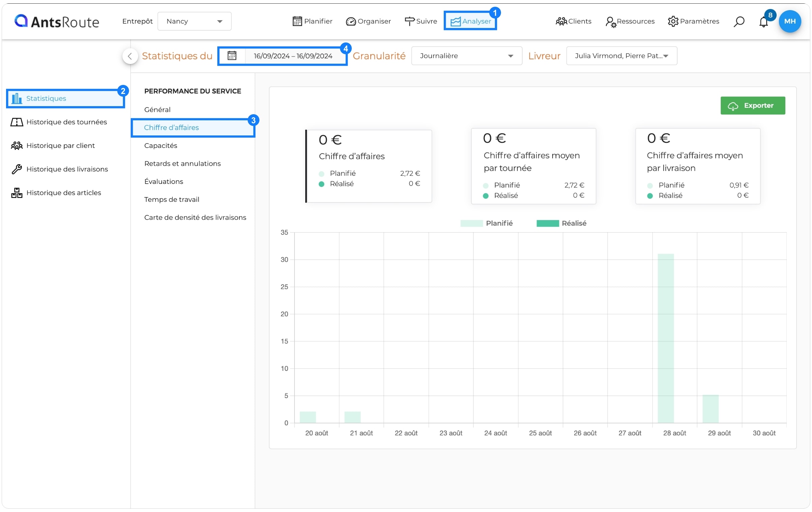Collapse sidebar with left chevron button
The width and height of the screenshot is (812, 512).
point(130,56)
